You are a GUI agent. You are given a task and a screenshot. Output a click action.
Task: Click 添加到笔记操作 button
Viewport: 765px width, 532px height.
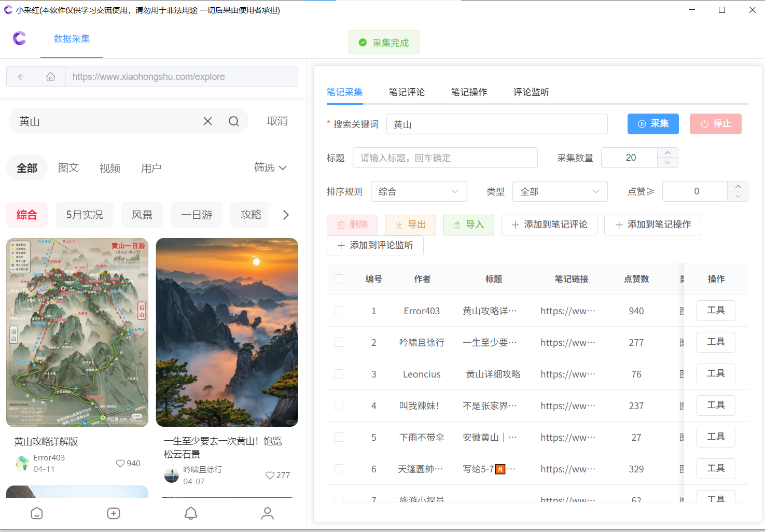click(x=652, y=225)
